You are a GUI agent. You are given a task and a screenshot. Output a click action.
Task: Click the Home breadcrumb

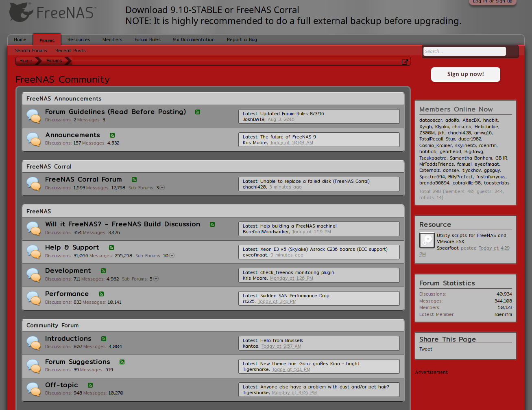pos(26,61)
